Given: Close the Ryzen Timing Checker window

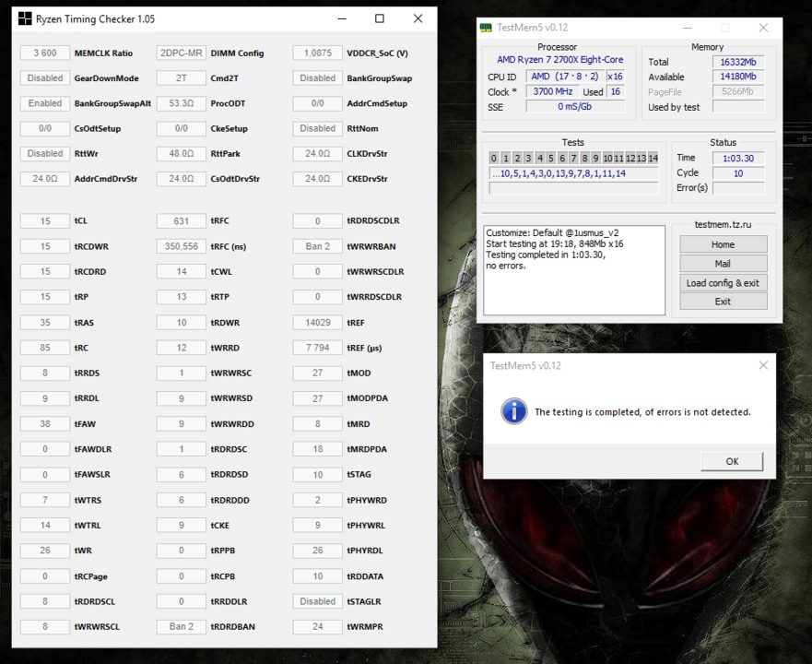Looking at the screenshot, I should 418,18.
